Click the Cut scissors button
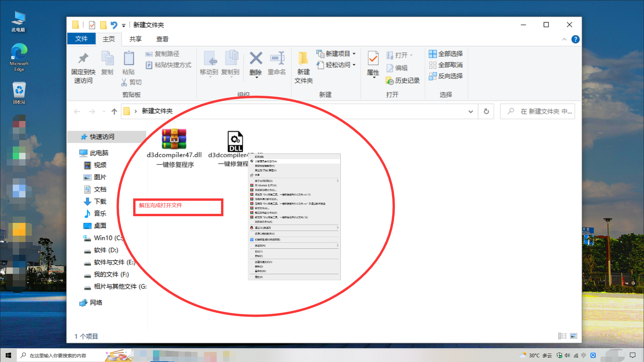This screenshot has height=362, width=644. 131,82
